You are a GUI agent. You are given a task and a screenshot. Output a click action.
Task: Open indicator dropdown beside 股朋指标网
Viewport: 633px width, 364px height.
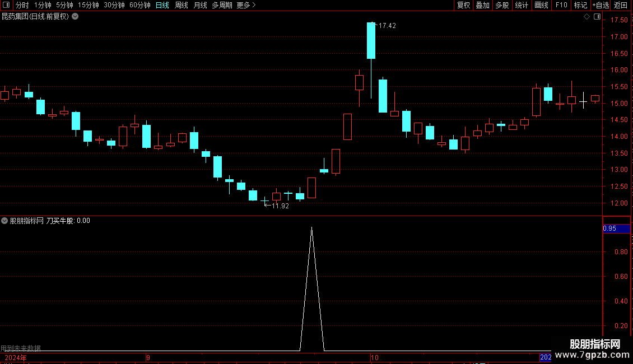[4, 221]
